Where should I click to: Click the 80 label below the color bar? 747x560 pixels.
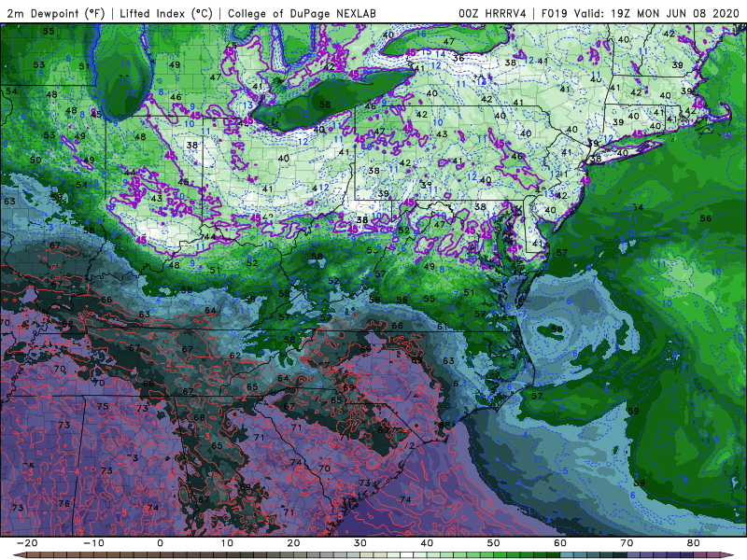coord(694,543)
